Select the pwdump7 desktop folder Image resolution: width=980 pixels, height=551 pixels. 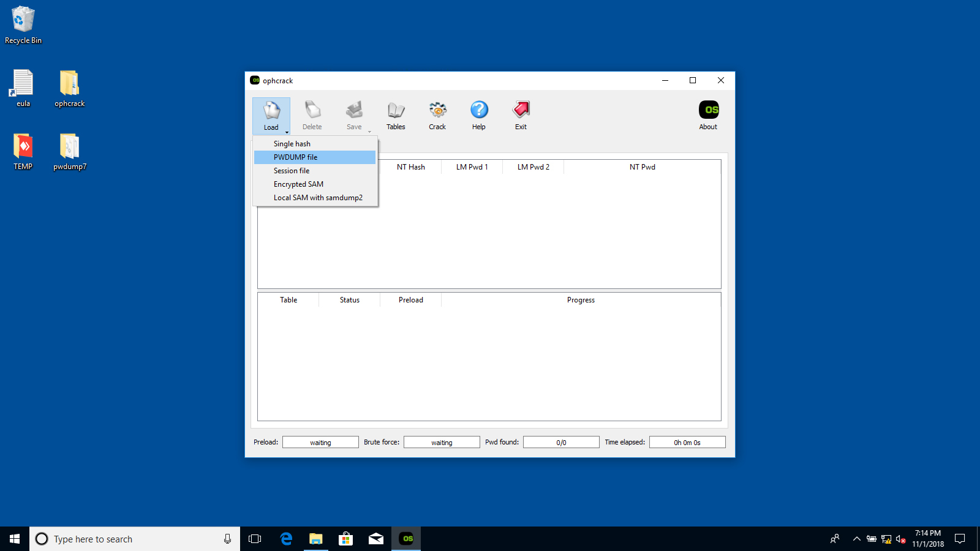(x=69, y=152)
